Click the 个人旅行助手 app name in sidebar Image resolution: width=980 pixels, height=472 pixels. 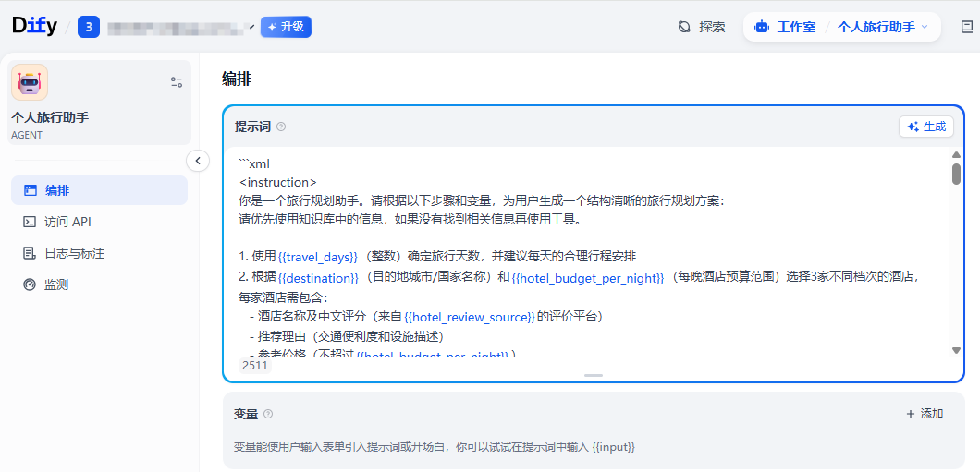[x=50, y=117]
